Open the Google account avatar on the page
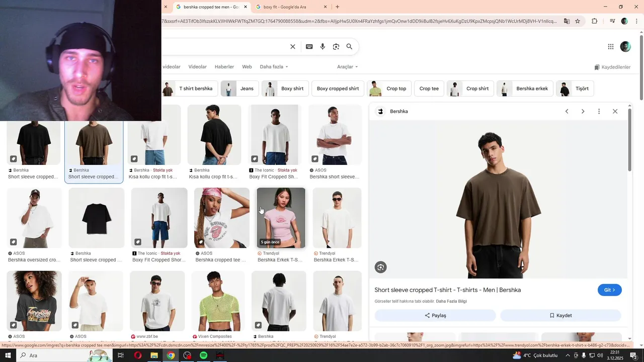644x362 pixels. coord(625,47)
